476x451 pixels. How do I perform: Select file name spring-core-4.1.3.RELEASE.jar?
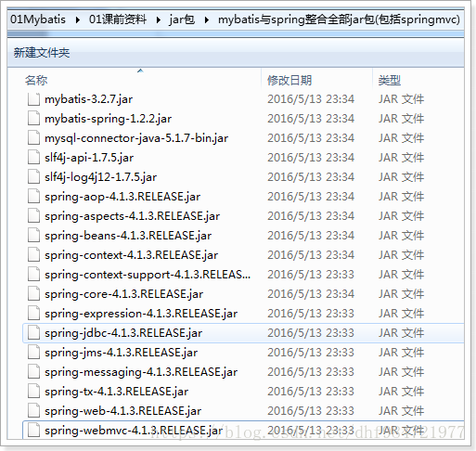point(123,294)
